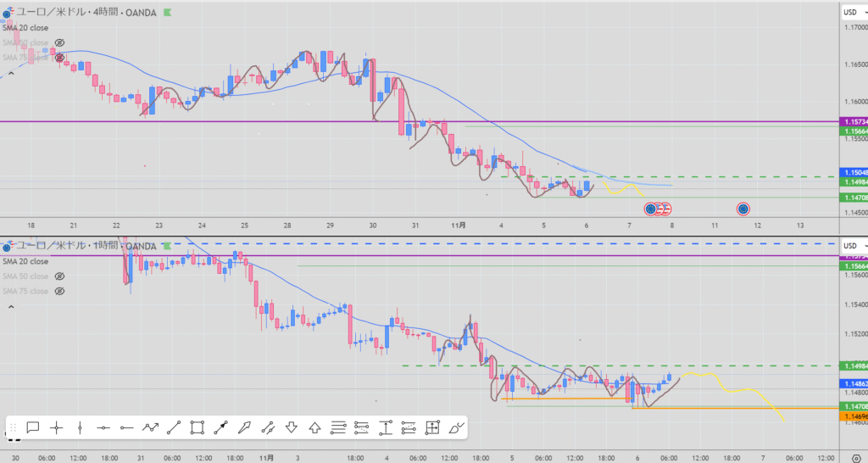Pick the brush drawing tool
Viewport: 868px width, 463px height.
tap(456, 428)
